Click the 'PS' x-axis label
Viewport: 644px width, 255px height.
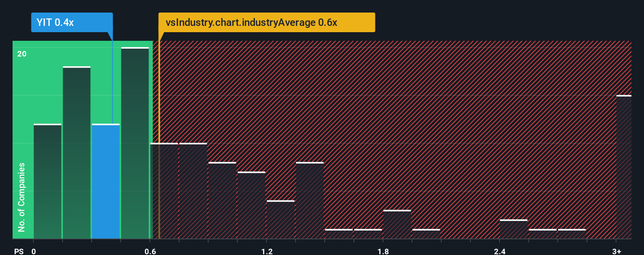19,251
